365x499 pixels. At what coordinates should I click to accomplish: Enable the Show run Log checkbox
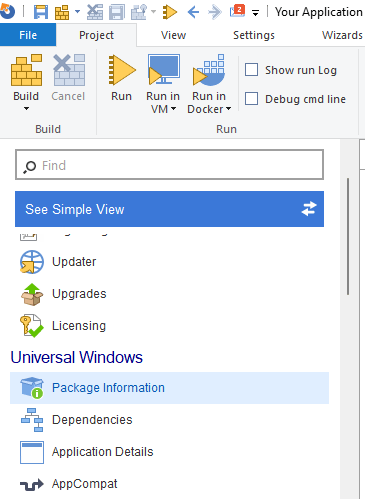pos(251,70)
